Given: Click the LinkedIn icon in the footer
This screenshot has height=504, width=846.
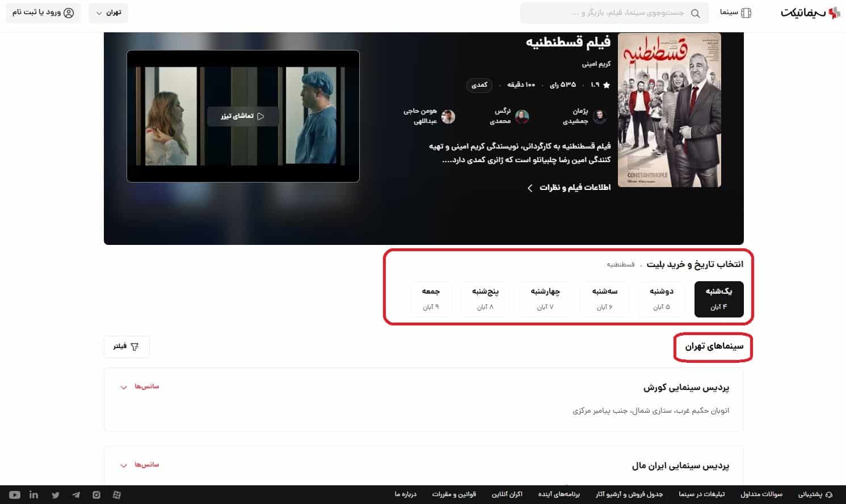Looking at the screenshot, I should [x=34, y=494].
